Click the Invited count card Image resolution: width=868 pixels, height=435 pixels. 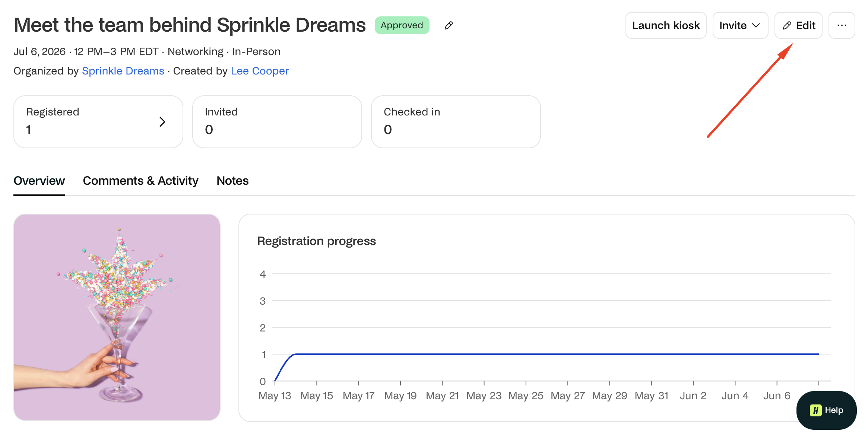pos(277,122)
